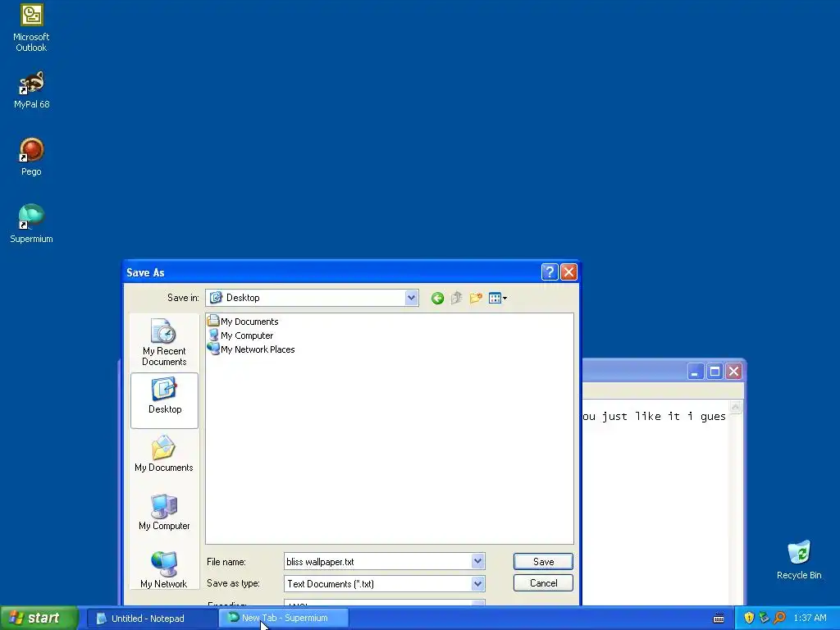Viewport: 840px width, 630px height.
Task: Click Cancel button in dialog
Action: tap(543, 583)
